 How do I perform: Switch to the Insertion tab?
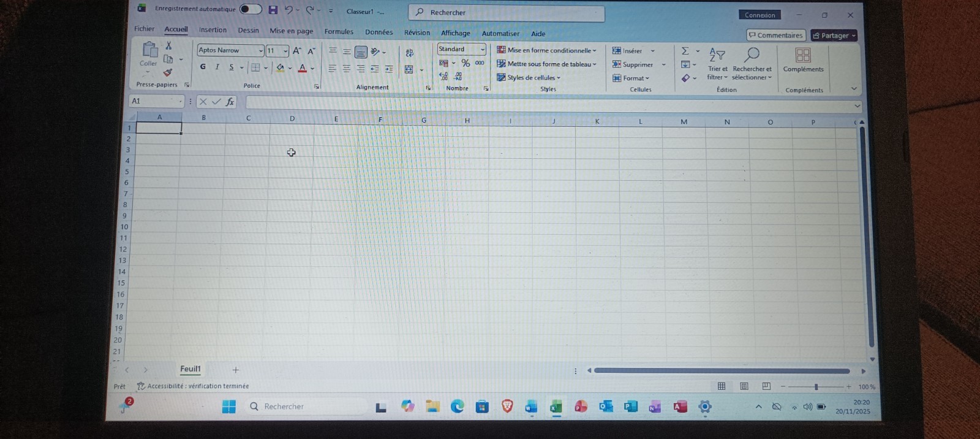[x=213, y=30]
